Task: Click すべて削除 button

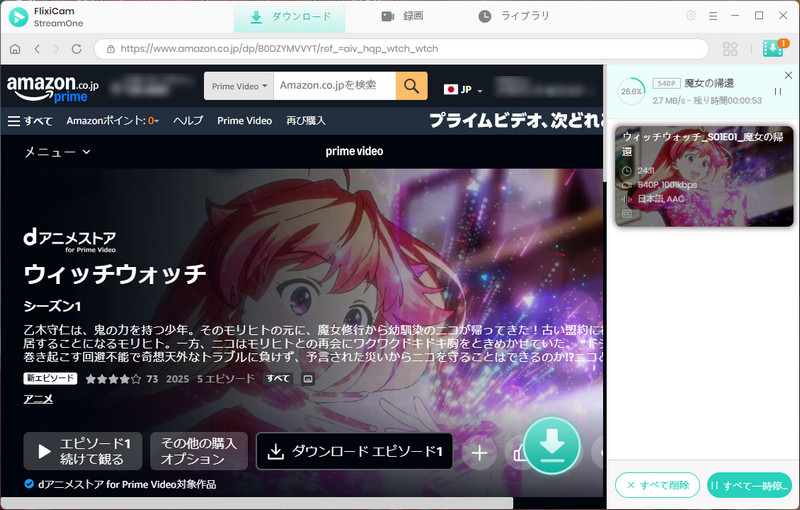Action: (657, 485)
